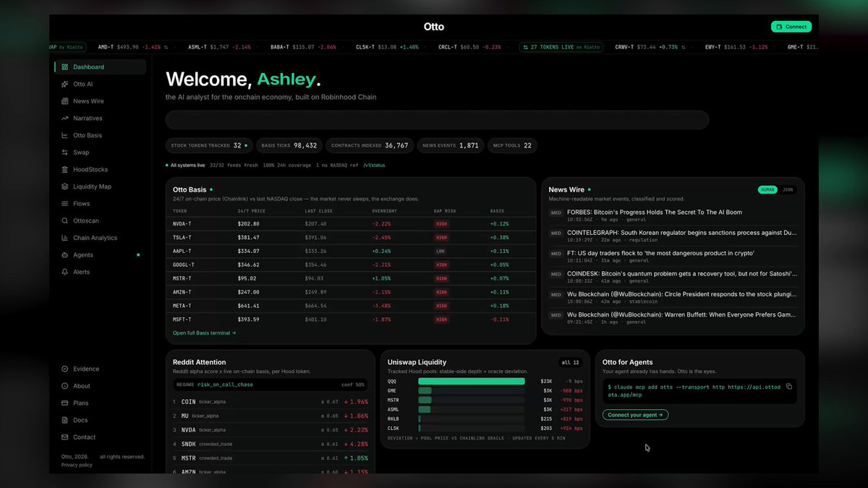The width and height of the screenshot is (868, 488).
Task: Click the CLSK-T ticker in the top tape
Action: [x=364, y=47]
